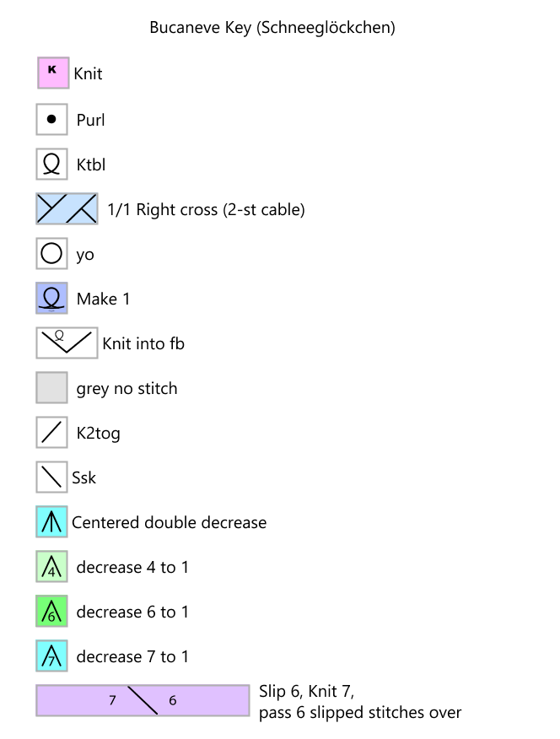Viewport: 560px width, 739px height.
Task: Select the purple Slip 6, Knit 7 bar
Action: tap(143, 701)
